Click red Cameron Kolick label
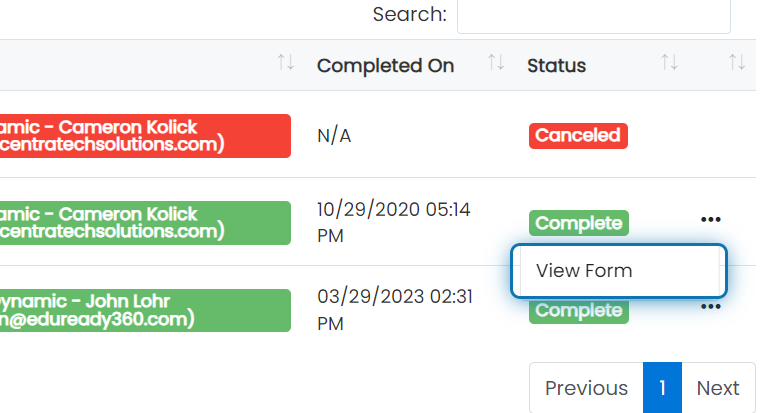Screen dimensions: 768x413 (x=145, y=136)
